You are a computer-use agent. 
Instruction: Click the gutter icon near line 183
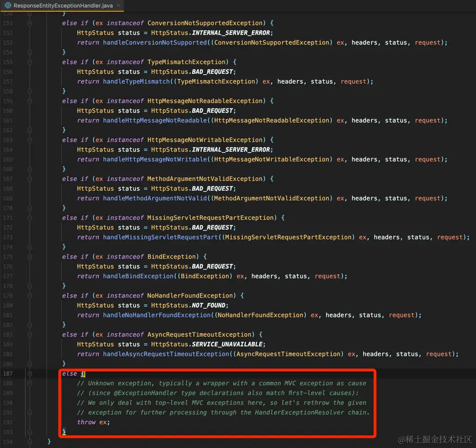29,334
